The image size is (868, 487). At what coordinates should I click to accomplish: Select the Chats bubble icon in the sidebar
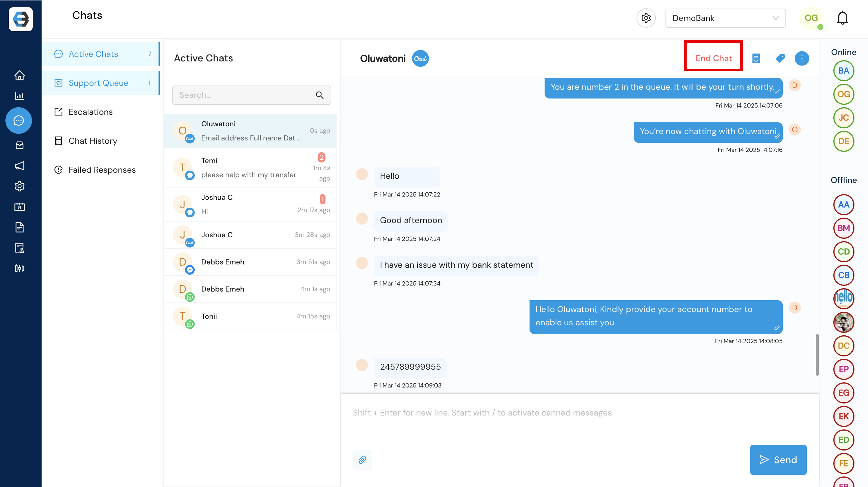click(x=19, y=120)
